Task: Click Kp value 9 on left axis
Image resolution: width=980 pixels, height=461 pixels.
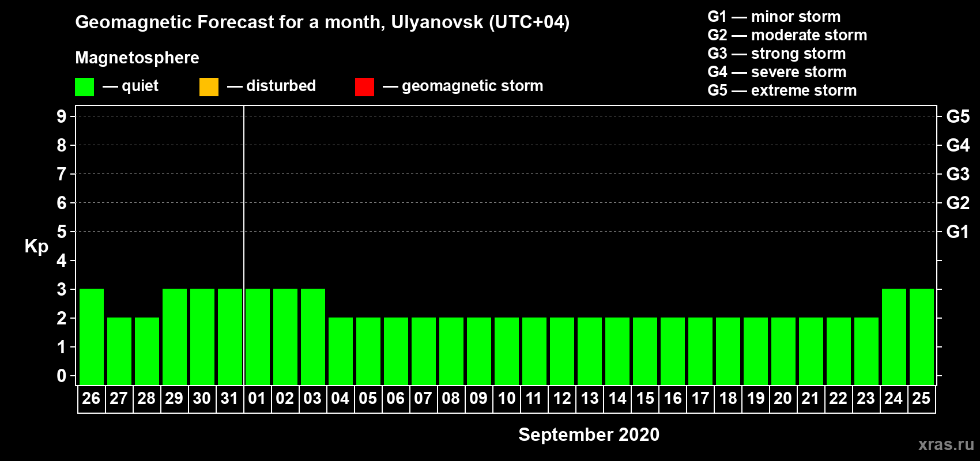Action: (x=62, y=116)
